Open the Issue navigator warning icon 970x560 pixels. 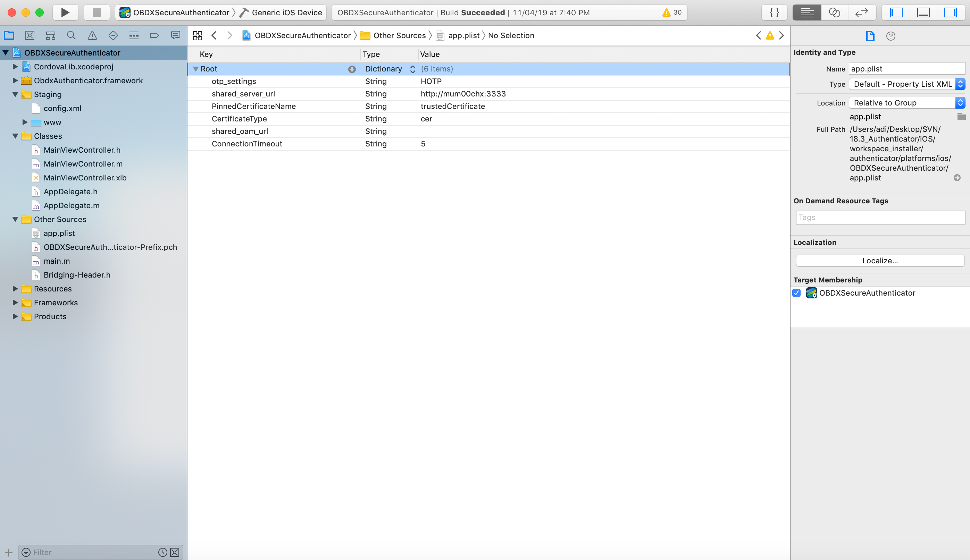click(x=92, y=35)
